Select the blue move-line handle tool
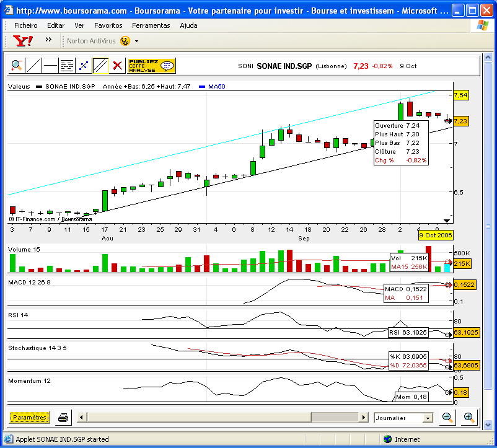This screenshot has width=497, height=448. tap(84, 66)
